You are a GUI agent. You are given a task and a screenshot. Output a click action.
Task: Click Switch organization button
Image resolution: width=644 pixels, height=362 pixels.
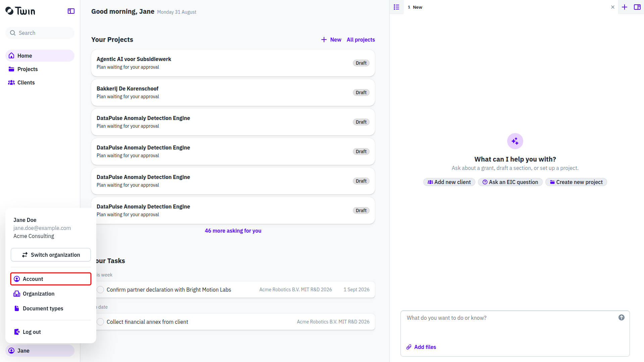(51, 255)
